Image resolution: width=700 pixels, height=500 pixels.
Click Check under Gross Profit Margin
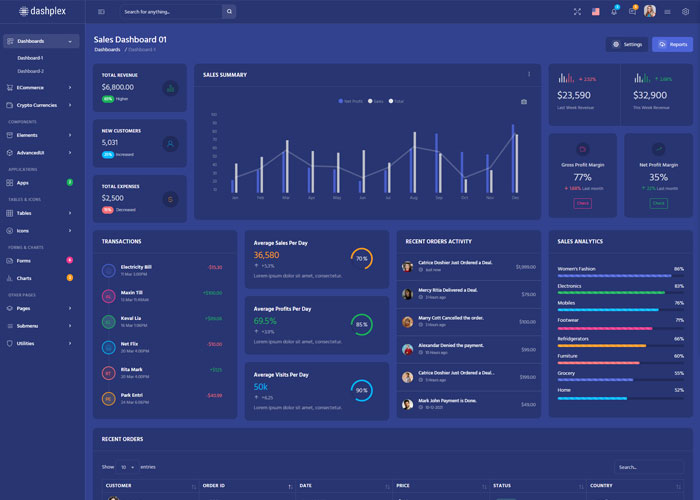(x=582, y=203)
